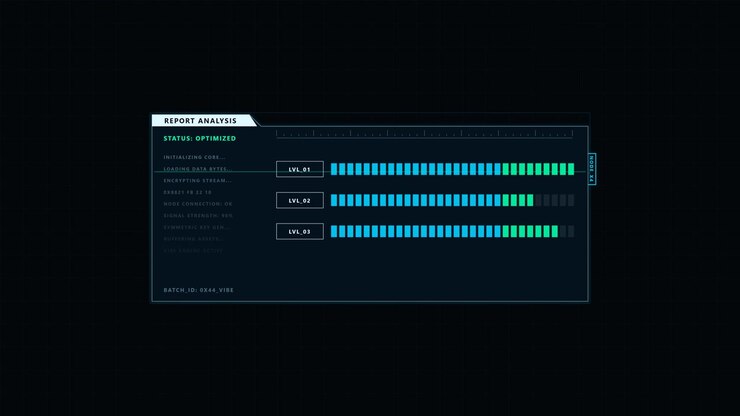
Task: Click the LVL_03 segmented progress bar
Action: [x=452, y=231]
